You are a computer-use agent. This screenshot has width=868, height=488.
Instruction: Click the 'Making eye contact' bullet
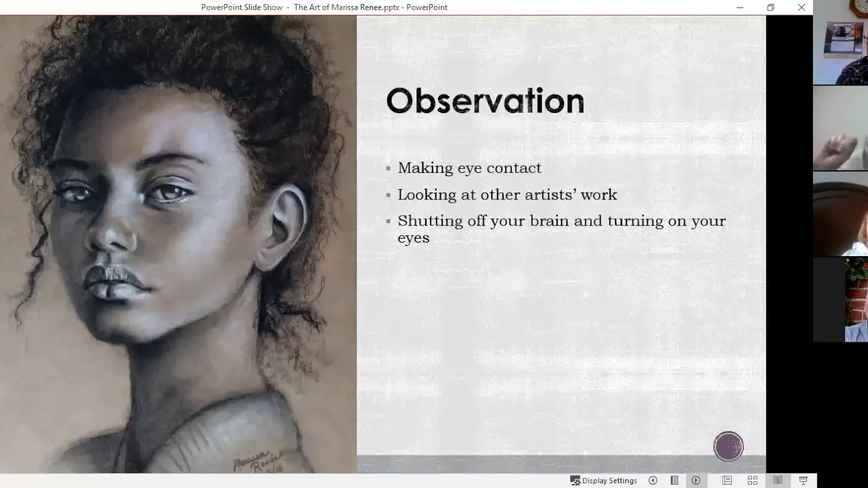pos(469,167)
